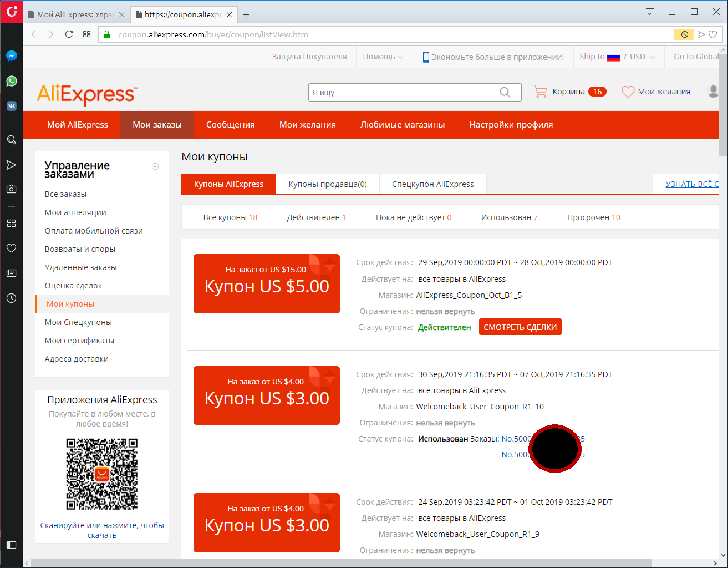Switch to Купоны продавца(0) tab

click(328, 184)
